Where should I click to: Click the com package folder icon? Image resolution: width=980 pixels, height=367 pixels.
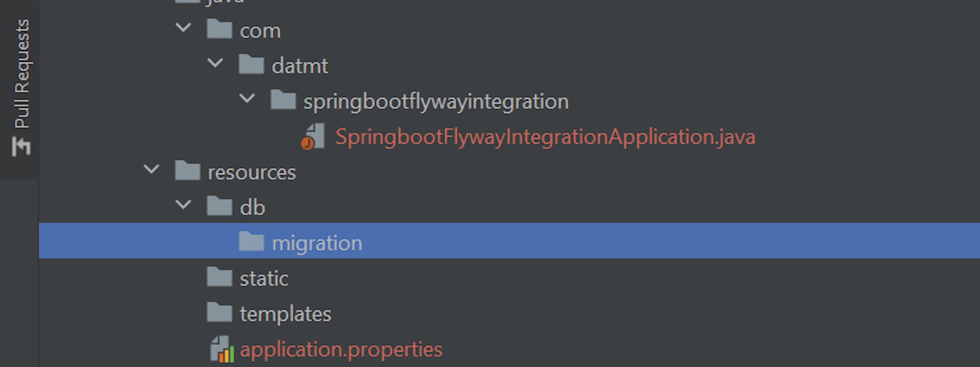[x=219, y=29]
